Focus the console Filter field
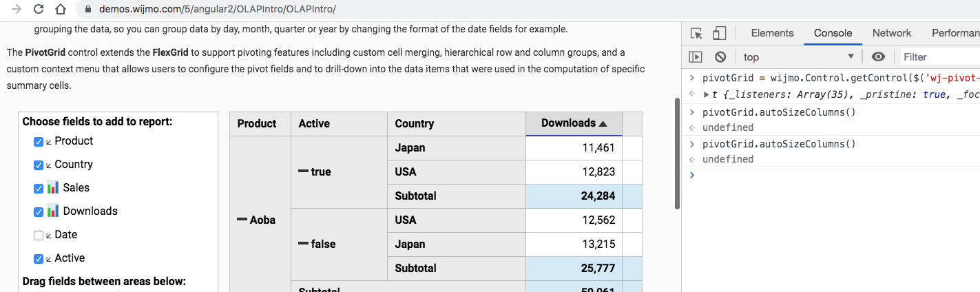 point(940,56)
